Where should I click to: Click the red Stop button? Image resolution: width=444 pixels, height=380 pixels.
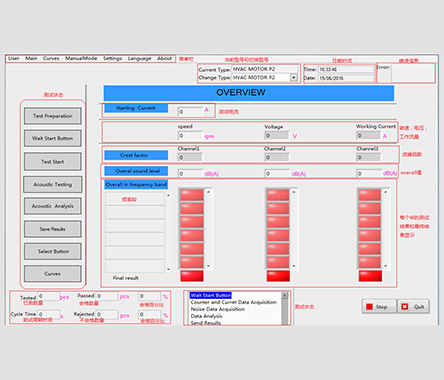(x=379, y=306)
